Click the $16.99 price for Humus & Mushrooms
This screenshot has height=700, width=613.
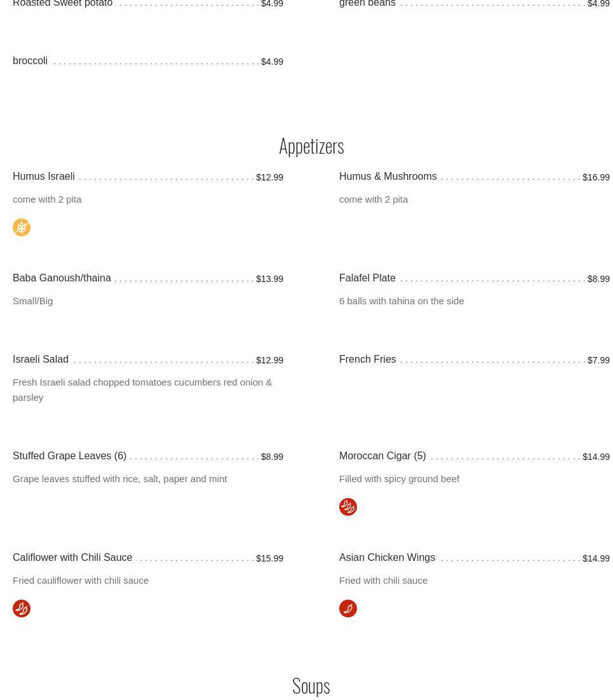point(596,177)
